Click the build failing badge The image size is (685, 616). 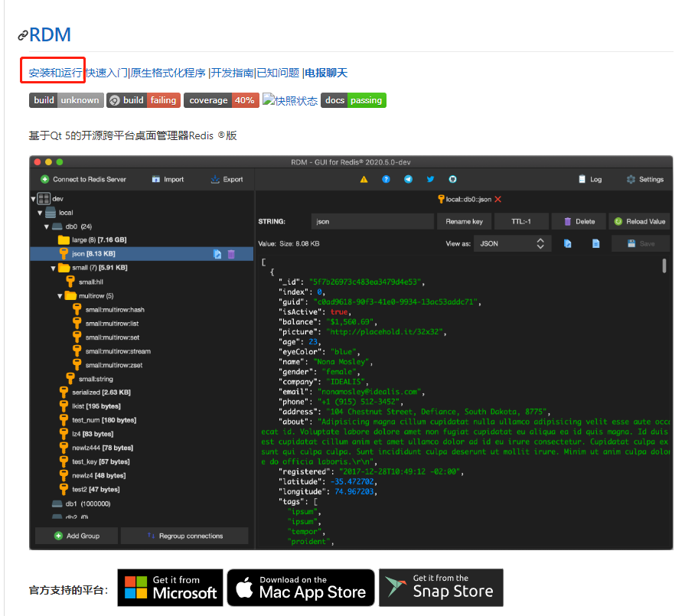(144, 100)
